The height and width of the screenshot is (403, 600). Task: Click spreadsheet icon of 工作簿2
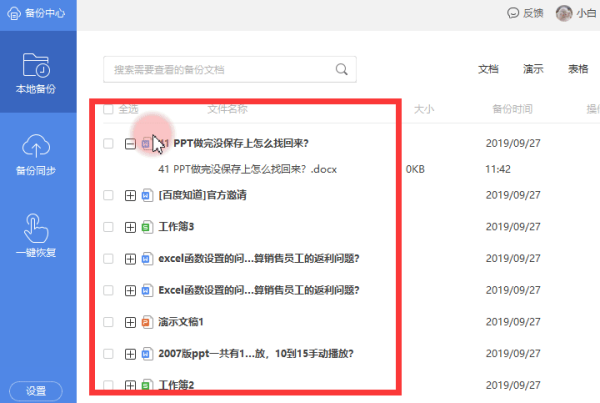[x=146, y=385]
